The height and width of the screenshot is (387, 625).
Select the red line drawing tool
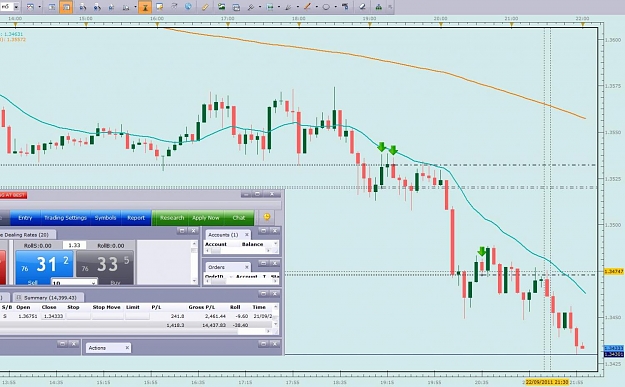(x=307, y=7)
